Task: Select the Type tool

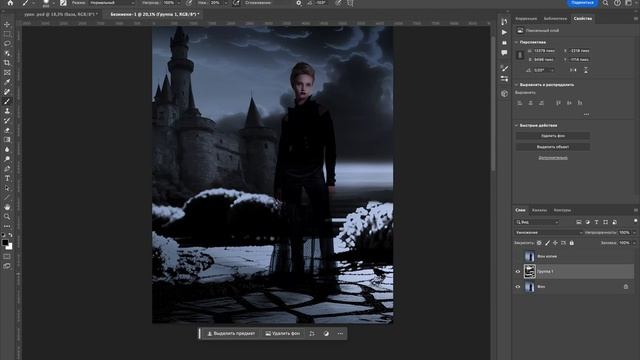Action: click(7, 178)
